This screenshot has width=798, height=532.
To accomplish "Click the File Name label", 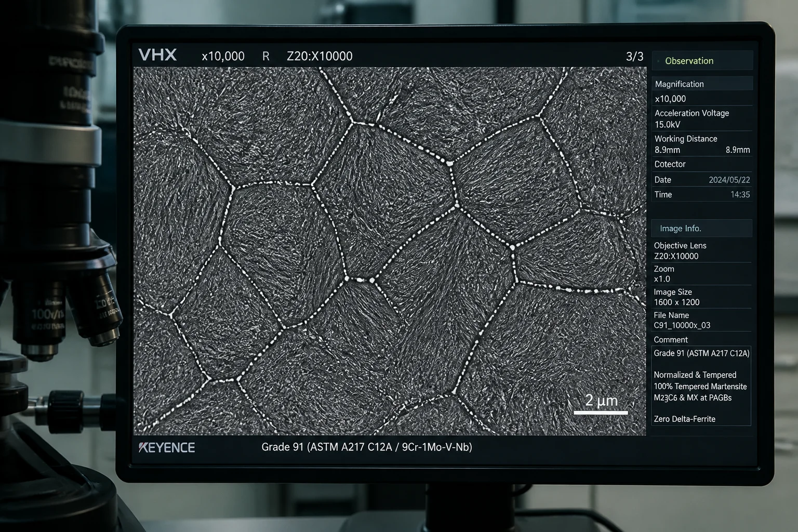I will 671,315.
